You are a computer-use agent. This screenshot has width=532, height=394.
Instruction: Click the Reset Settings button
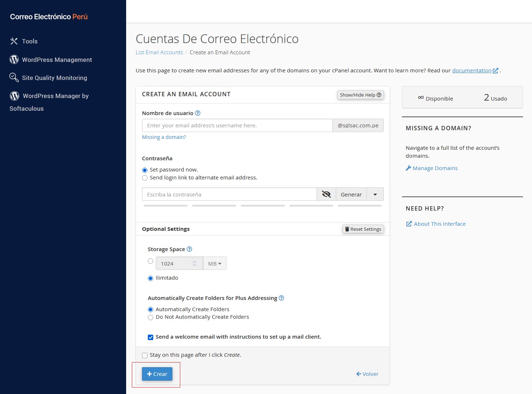click(x=363, y=229)
